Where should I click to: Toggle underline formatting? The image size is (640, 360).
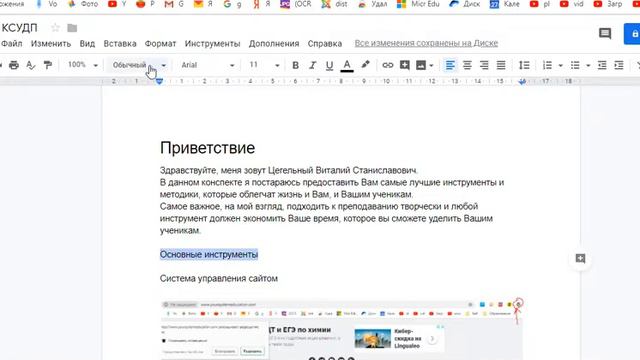(329, 65)
